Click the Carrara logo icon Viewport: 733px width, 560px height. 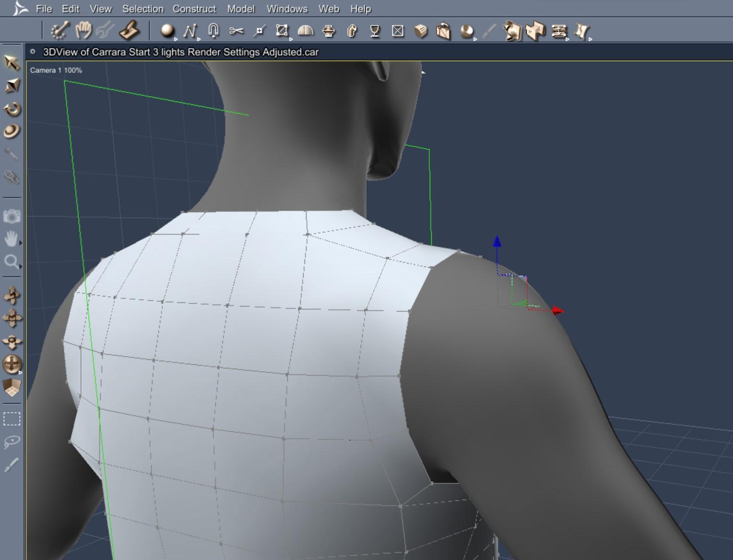[20, 8]
